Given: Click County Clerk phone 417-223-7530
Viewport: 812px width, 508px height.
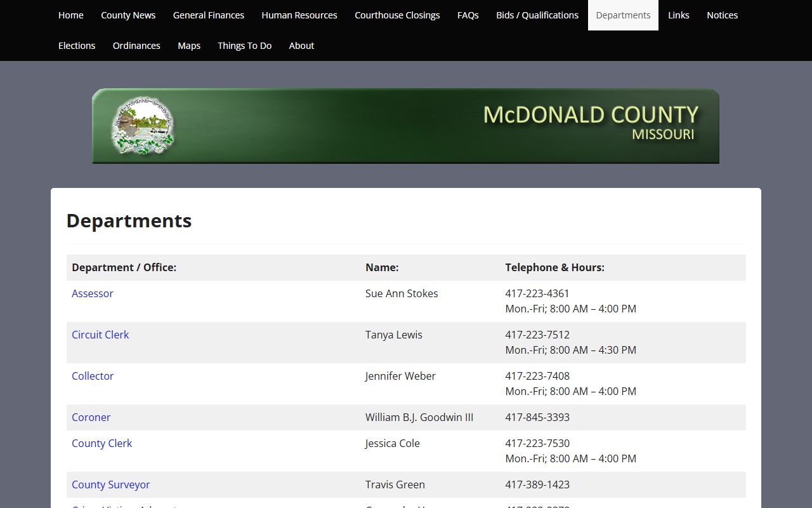Looking at the screenshot, I should pyautogui.click(x=537, y=443).
